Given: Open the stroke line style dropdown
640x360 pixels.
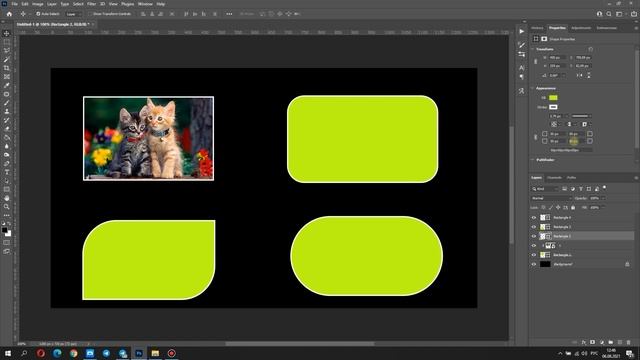Looking at the screenshot, I should coord(582,116).
